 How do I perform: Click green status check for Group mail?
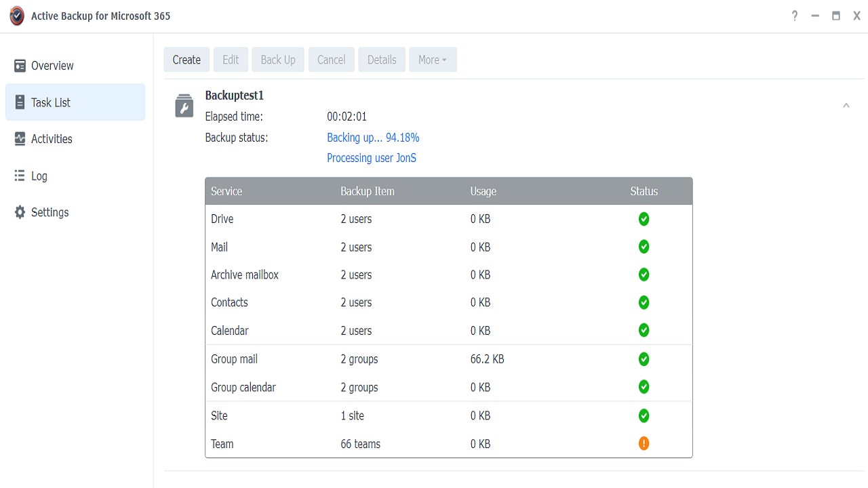(644, 359)
